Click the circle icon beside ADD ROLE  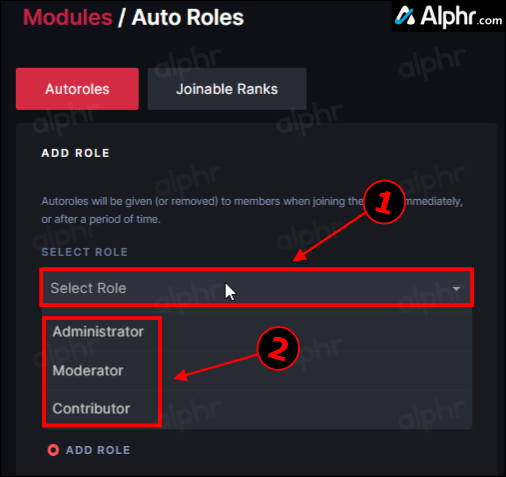tap(53, 450)
